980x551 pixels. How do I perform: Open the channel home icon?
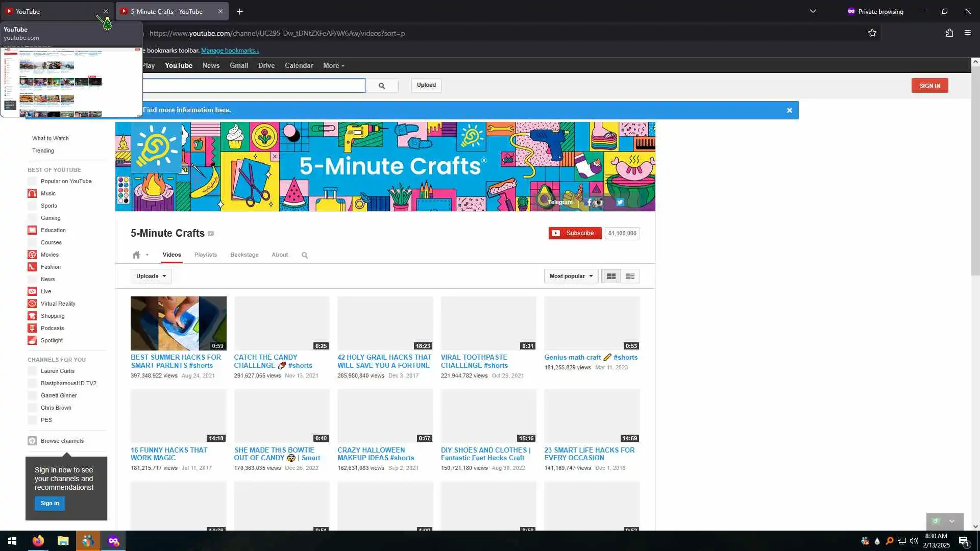tap(136, 255)
